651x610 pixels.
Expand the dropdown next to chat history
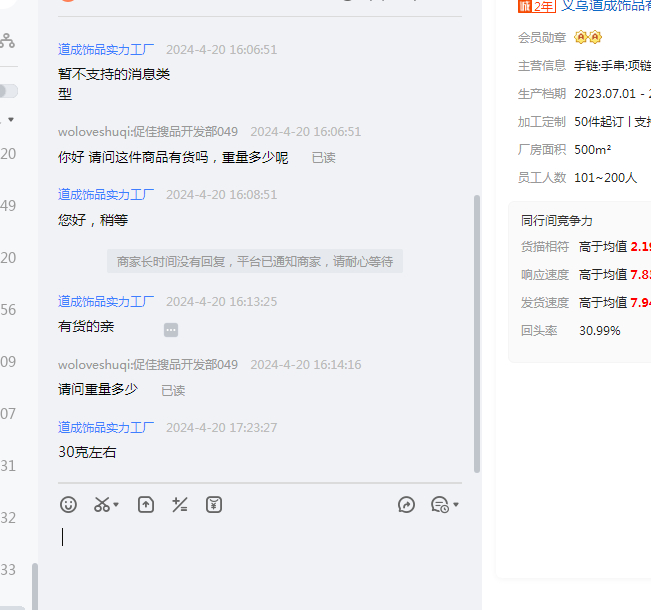point(456,505)
